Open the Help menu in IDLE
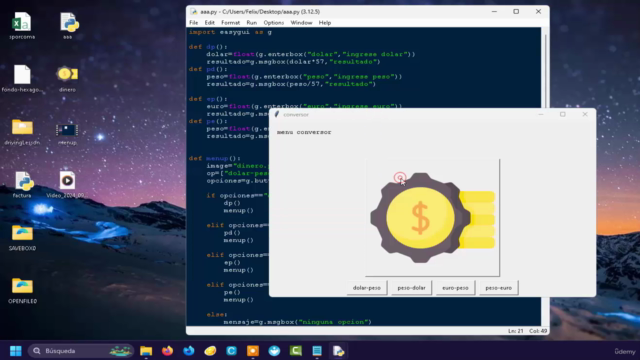Image resolution: width=640 pixels, height=360 pixels. tap(325, 23)
